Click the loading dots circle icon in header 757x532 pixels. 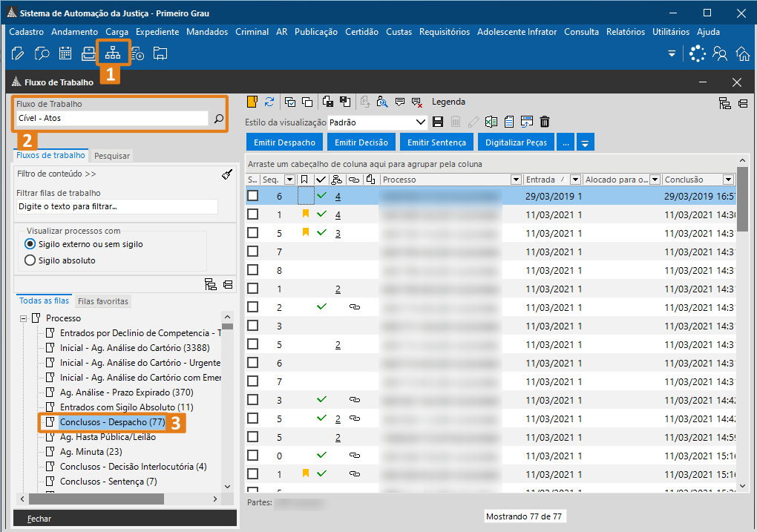(x=698, y=53)
